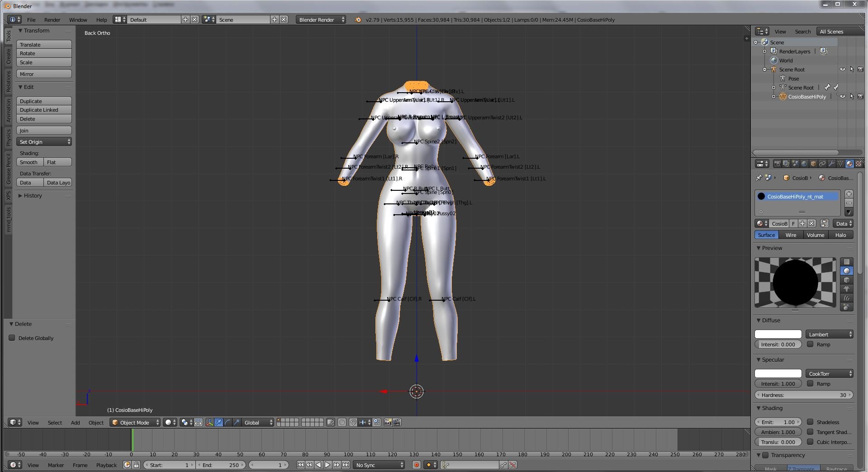This screenshot has width=868, height=472.
Task: Click the auto keyframe record button
Action: [x=417, y=465]
